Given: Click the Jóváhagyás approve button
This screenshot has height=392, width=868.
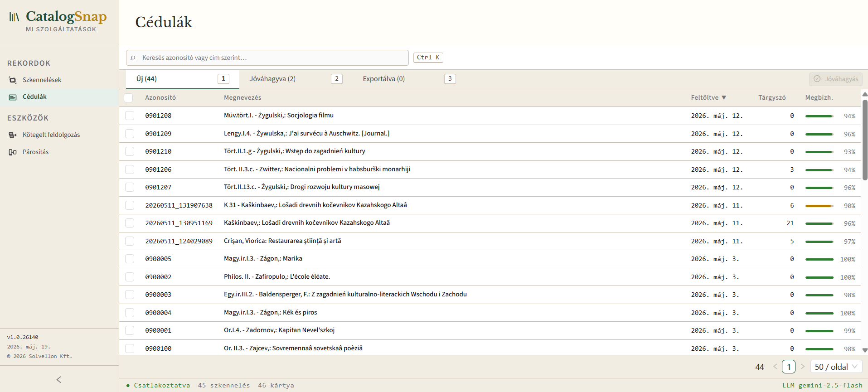Looking at the screenshot, I should pyautogui.click(x=836, y=79).
